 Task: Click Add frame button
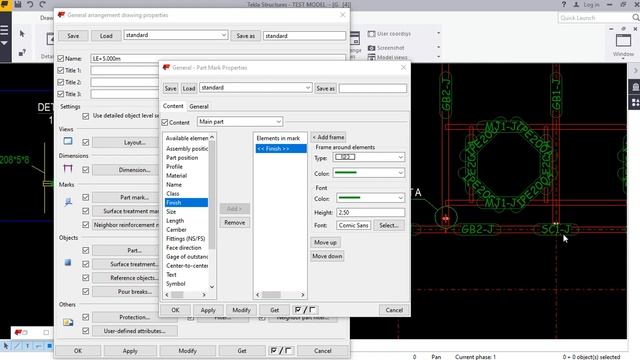pos(328,137)
